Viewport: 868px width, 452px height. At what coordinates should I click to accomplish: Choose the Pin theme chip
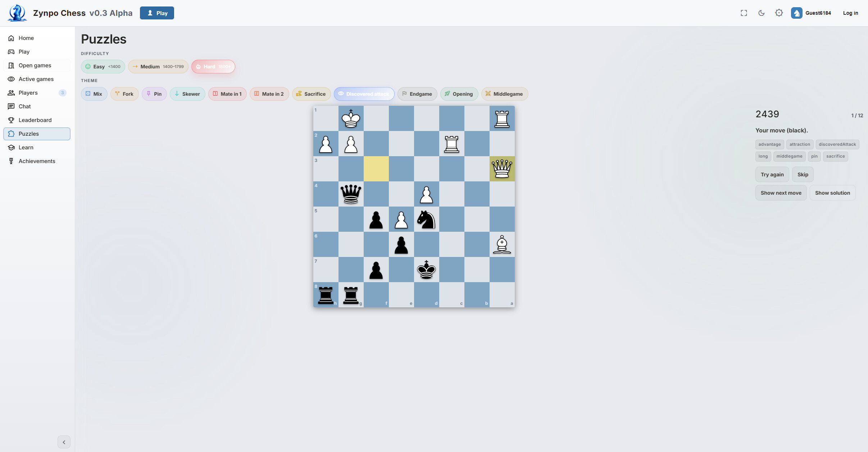point(154,94)
